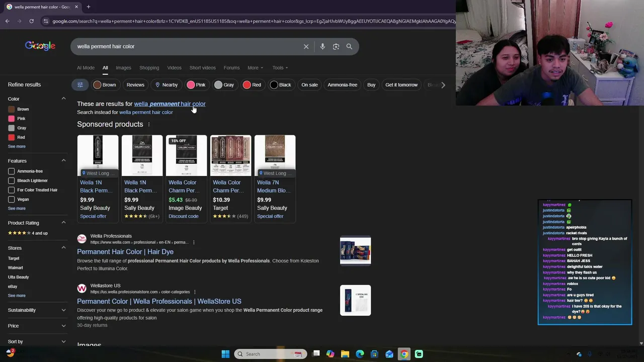Image resolution: width=644 pixels, height=362 pixels.
Task: Switch to the Short videos tab
Action: tap(202, 68)
